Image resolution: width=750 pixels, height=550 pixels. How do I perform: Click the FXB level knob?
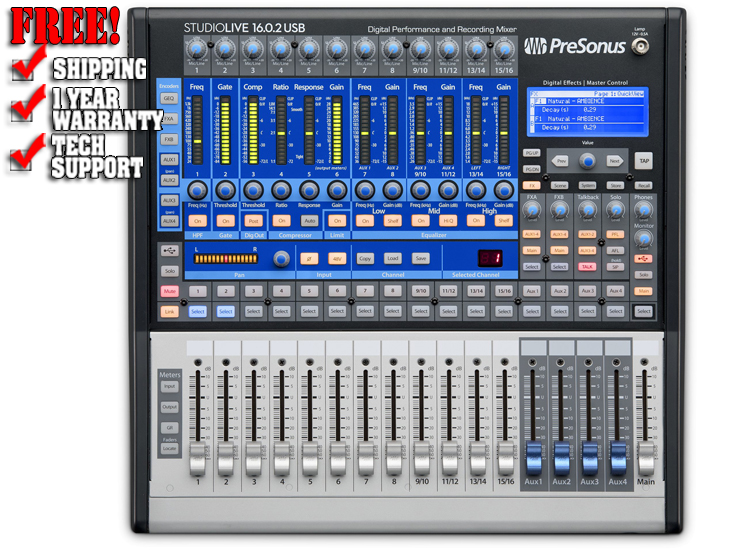(560, 210)
